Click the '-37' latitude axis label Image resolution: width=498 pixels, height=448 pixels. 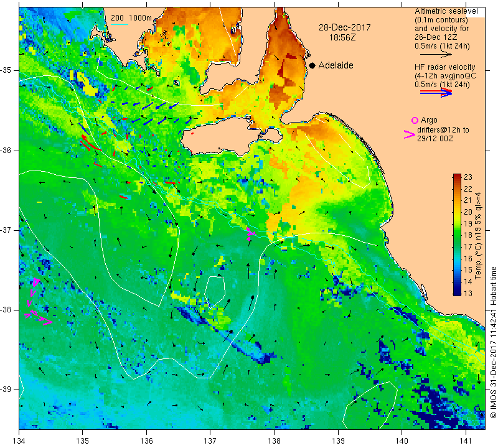click(x=7, y=230)
